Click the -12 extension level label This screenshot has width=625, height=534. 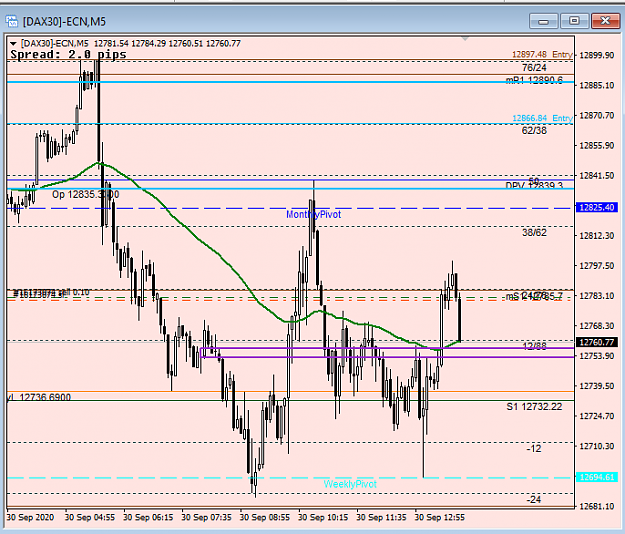coord(534,449)
